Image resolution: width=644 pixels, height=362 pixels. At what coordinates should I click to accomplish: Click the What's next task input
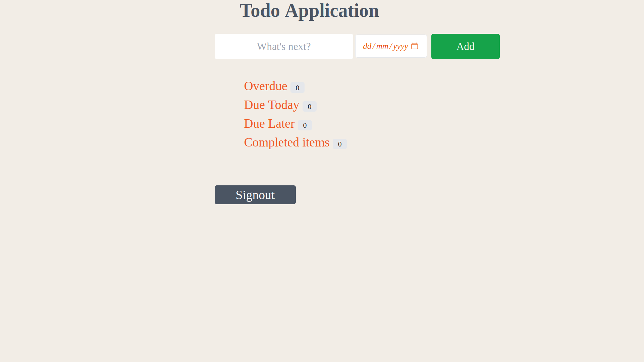point(283,46)
